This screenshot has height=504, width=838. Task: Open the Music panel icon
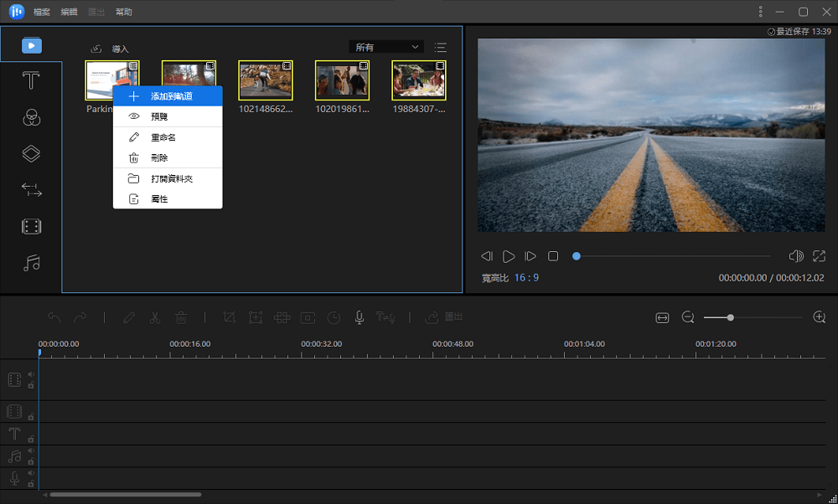click(x=31, y=263)
